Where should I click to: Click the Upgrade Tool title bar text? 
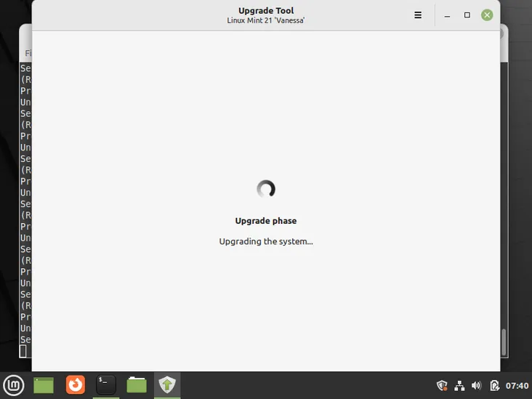(x=266, y=11)
